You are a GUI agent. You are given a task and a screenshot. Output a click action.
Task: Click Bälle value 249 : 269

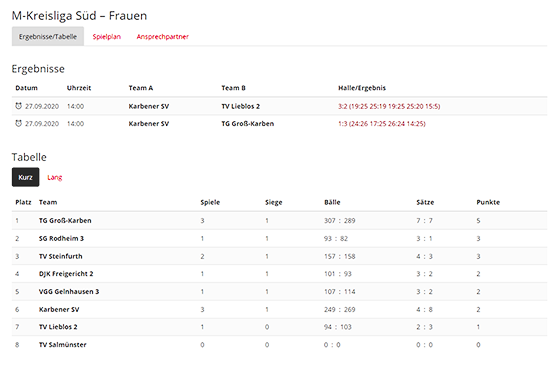[339, 309]
